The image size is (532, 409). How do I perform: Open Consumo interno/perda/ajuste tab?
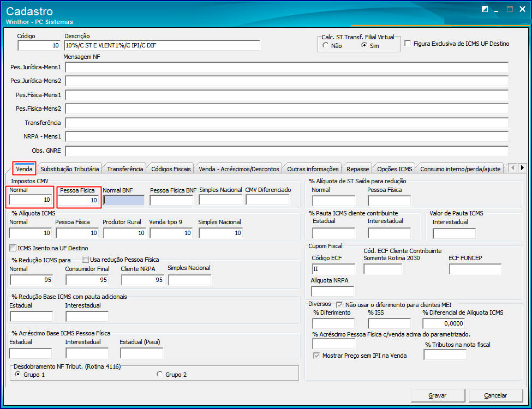click(x=461, y=169)
